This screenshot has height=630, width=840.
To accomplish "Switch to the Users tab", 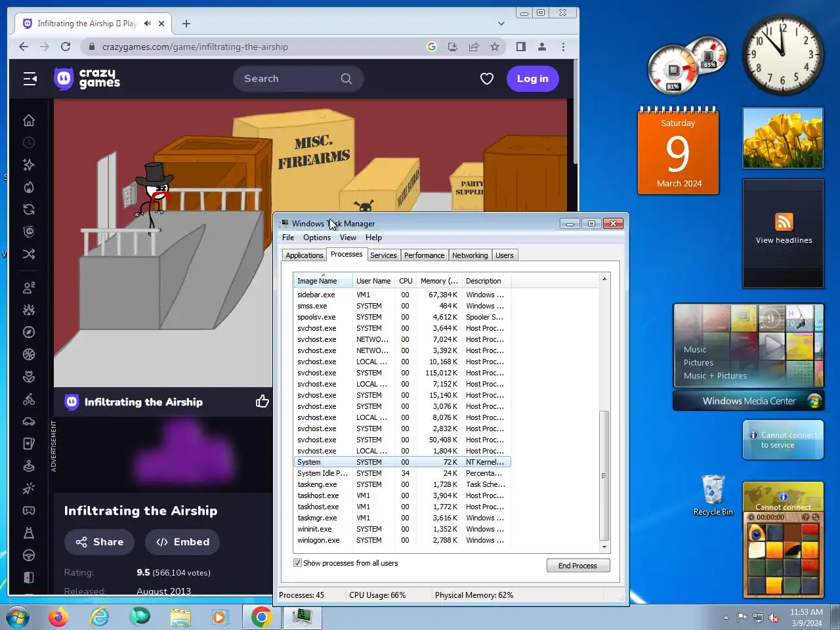I will pyautogui.click(x=505, y=255).
